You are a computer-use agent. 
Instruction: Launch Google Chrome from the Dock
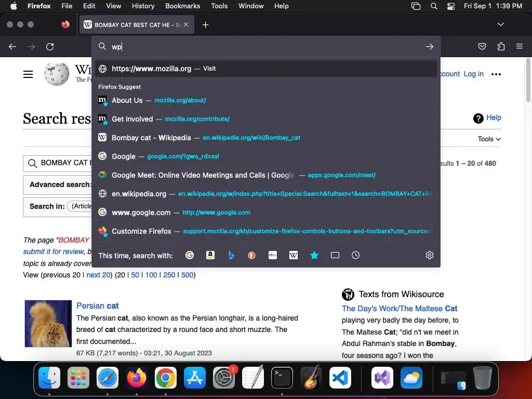(166, 378)
